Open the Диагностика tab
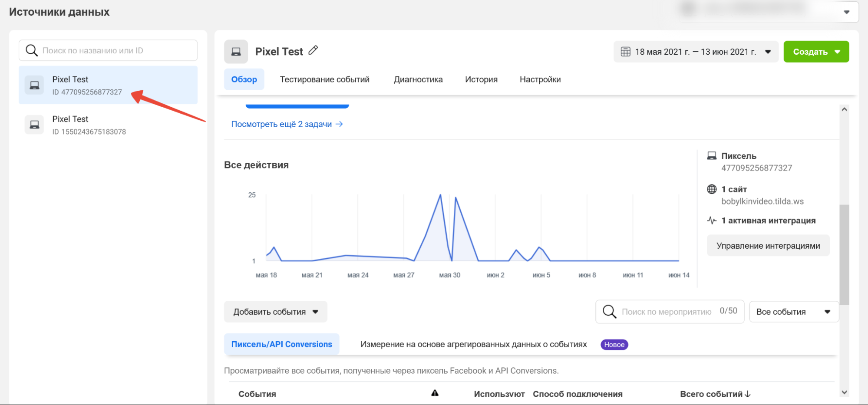 (418, 79)
